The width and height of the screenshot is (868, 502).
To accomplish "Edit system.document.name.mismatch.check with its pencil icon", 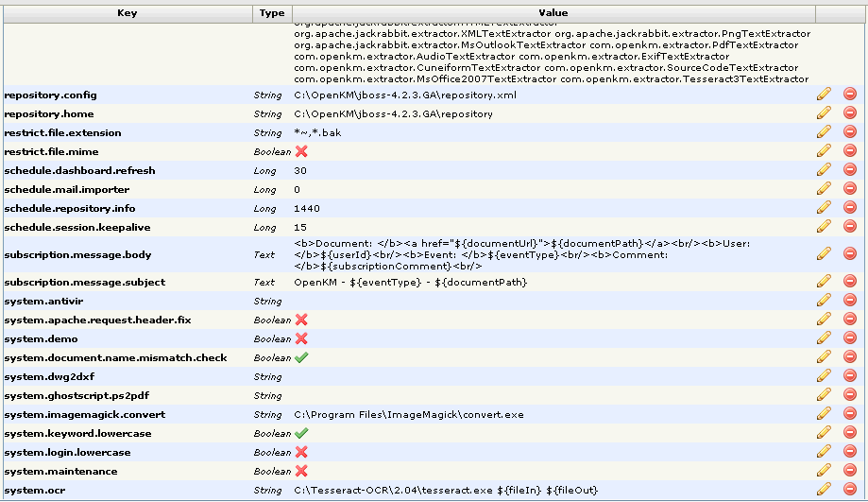I will (824, 356).
